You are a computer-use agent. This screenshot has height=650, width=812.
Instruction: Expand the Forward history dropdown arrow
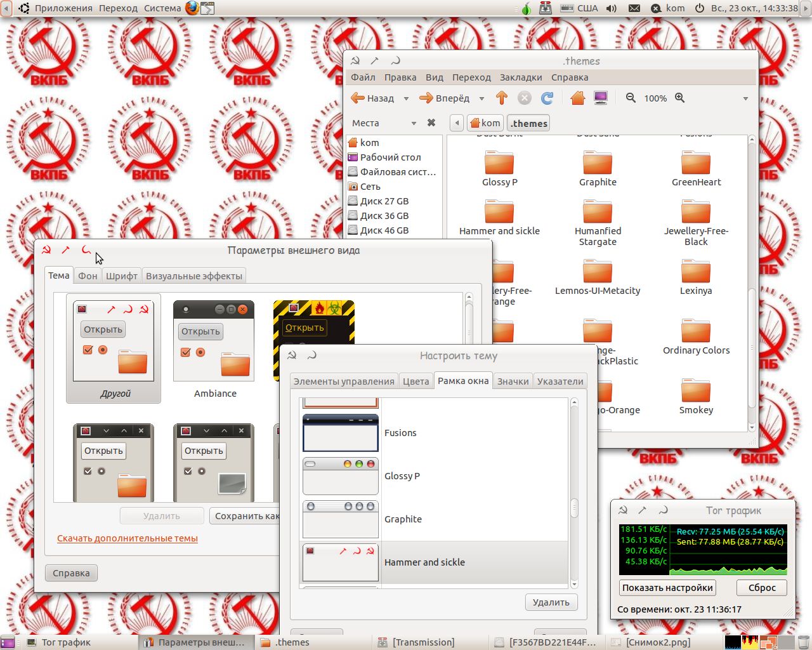481,98
